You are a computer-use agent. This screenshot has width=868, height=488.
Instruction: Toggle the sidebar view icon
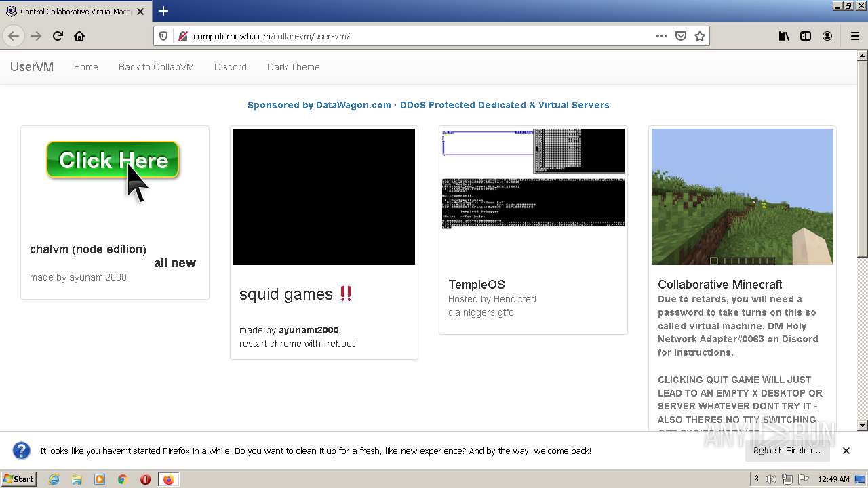806,36
